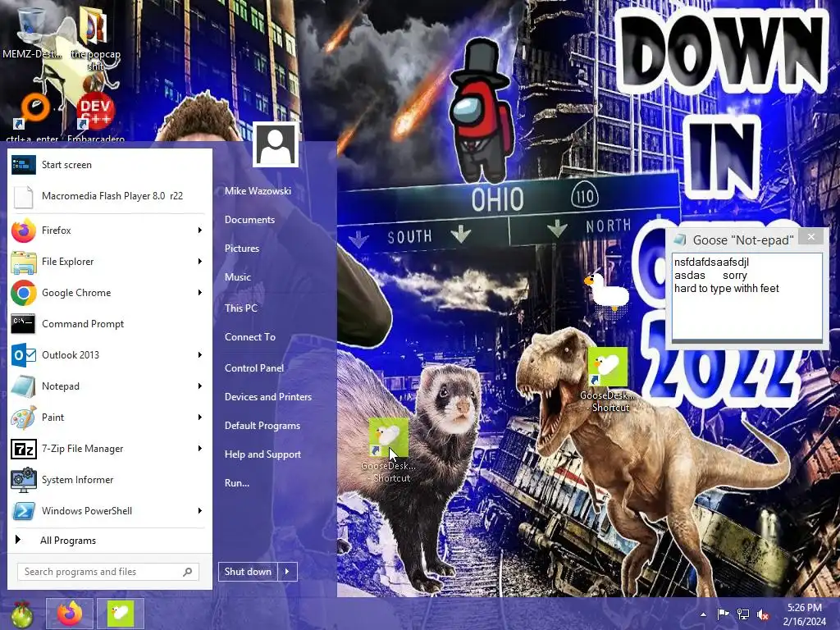Expand the Firefox jump list arrow
840x630 pixels.
200,231
